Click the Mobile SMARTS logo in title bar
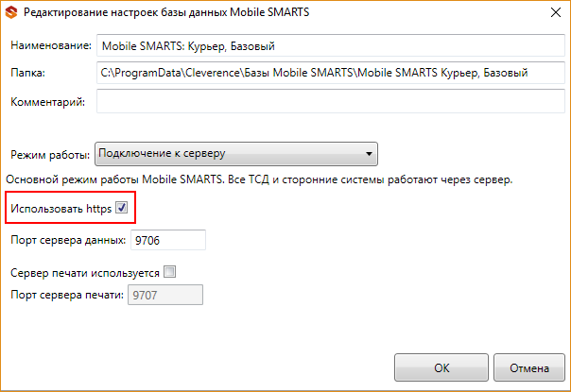571x392 pixels. click(x=11, y=12)
